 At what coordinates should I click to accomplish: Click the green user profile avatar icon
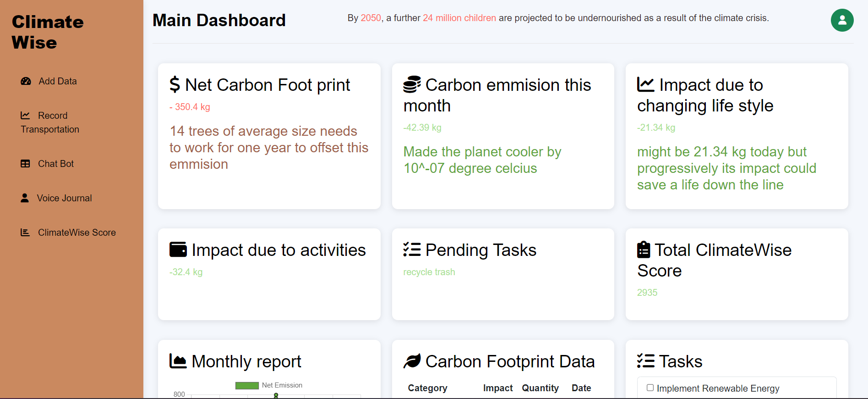[842, 20]
